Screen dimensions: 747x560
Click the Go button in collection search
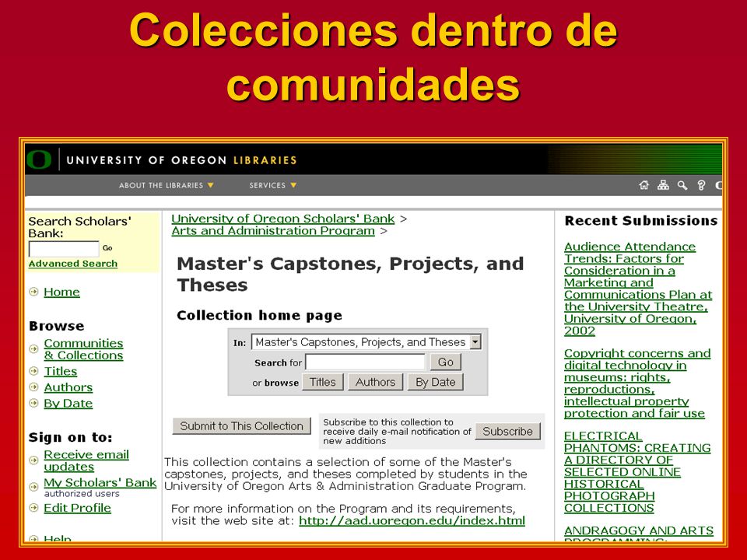[445, 362]
